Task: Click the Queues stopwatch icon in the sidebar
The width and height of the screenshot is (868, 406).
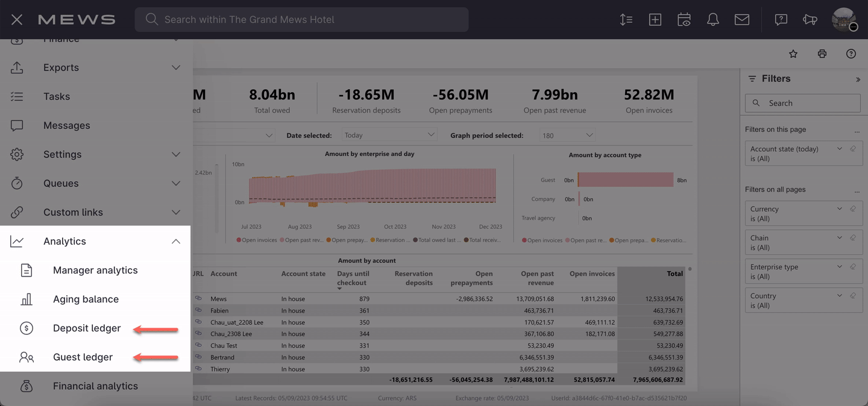Action: tap(17, 183)
